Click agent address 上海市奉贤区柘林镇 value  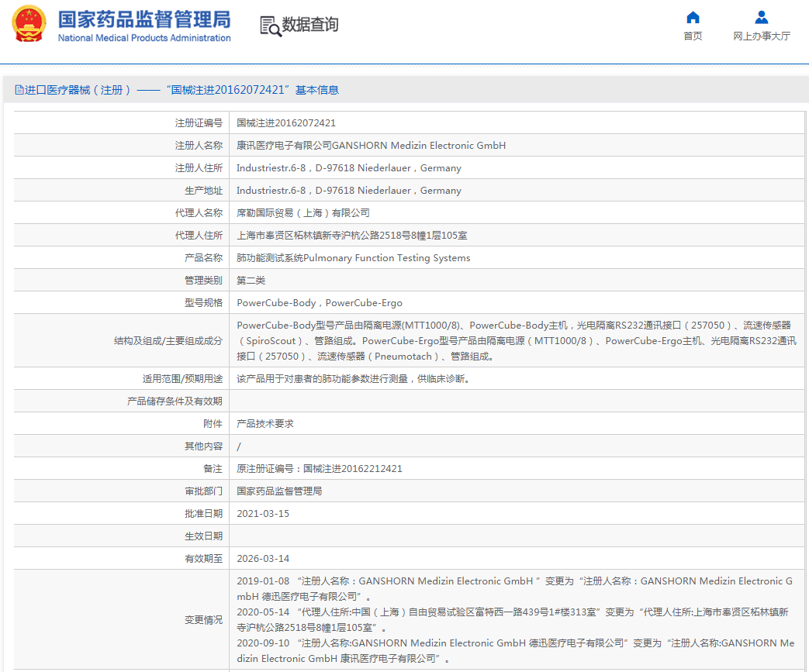[352, 235]
